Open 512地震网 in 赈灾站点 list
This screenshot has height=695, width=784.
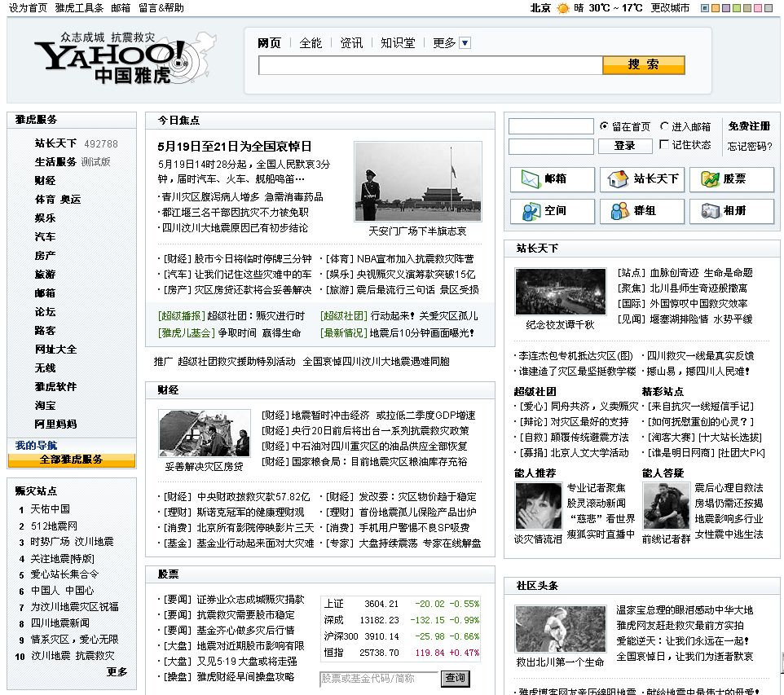pyautogui.click(x=54, y=526)
